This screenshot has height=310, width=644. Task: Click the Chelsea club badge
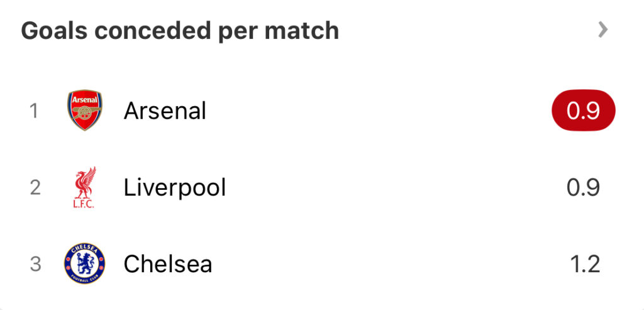pyautogui.click(x=85, y=263)
